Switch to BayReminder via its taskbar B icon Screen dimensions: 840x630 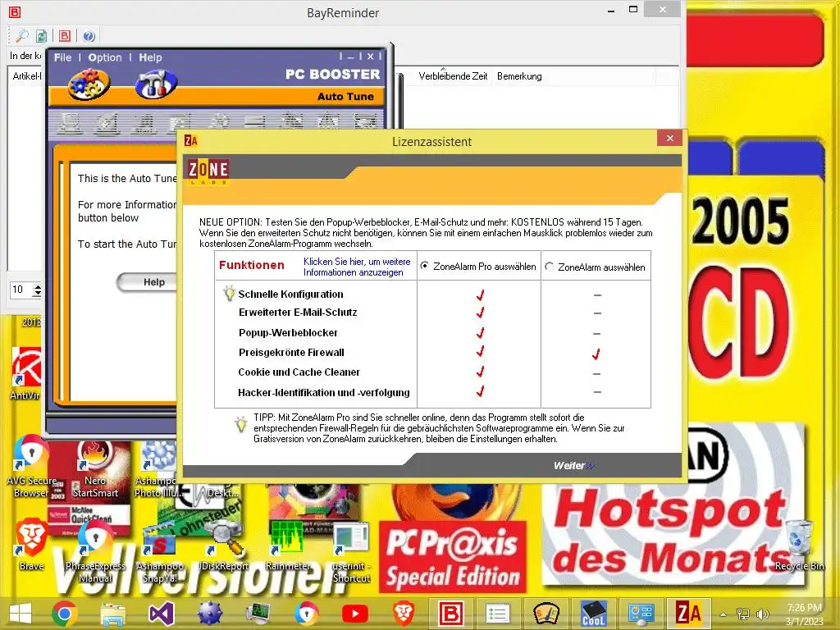(x=451, y=614)
